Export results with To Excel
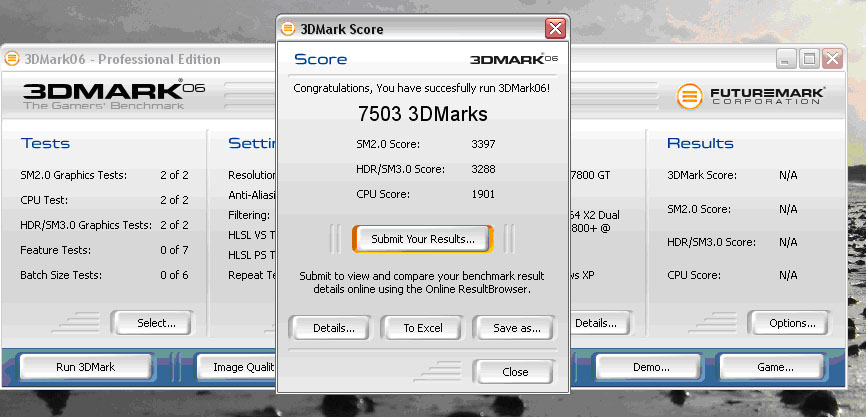The width and height of the screenshot is (866, 417). pyautogui.click(x=423, y=328)
